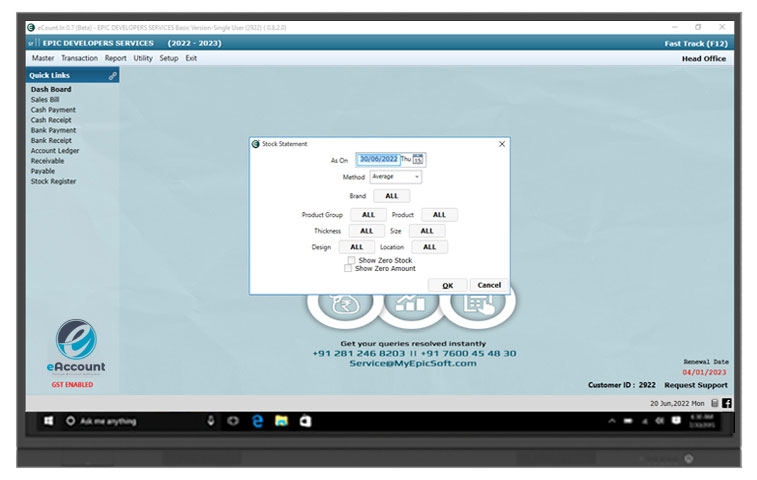Open the Utility menu
The width and height of the screenshot is (757, 480).
pos(143,58)
